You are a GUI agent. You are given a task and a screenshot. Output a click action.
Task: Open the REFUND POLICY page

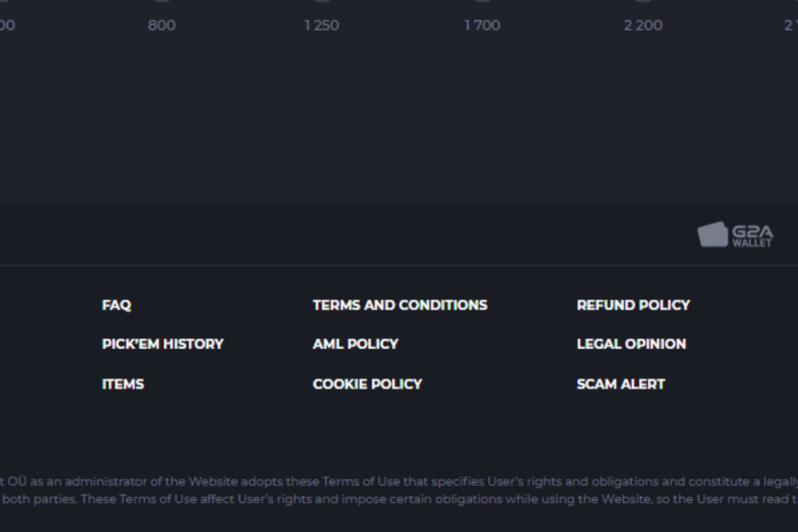coord(633,305)
